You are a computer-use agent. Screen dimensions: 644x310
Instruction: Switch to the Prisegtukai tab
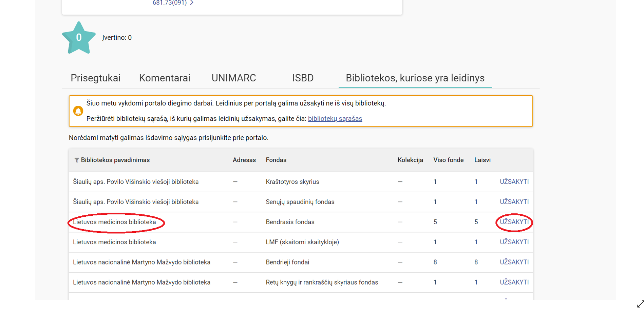95,78
